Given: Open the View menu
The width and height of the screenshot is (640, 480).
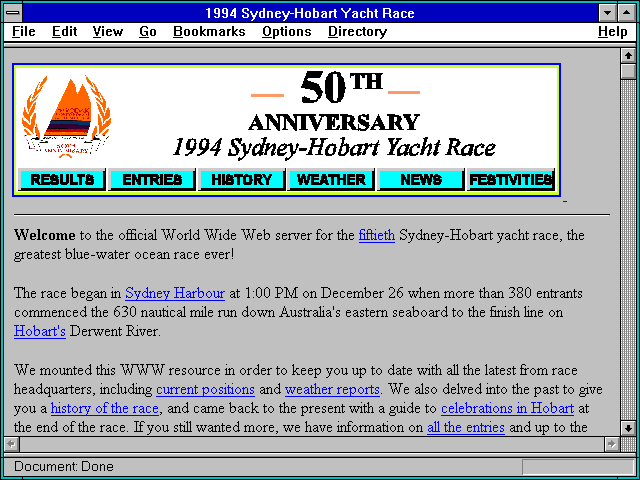Looking at the screenshot, I should click(107, 32).
